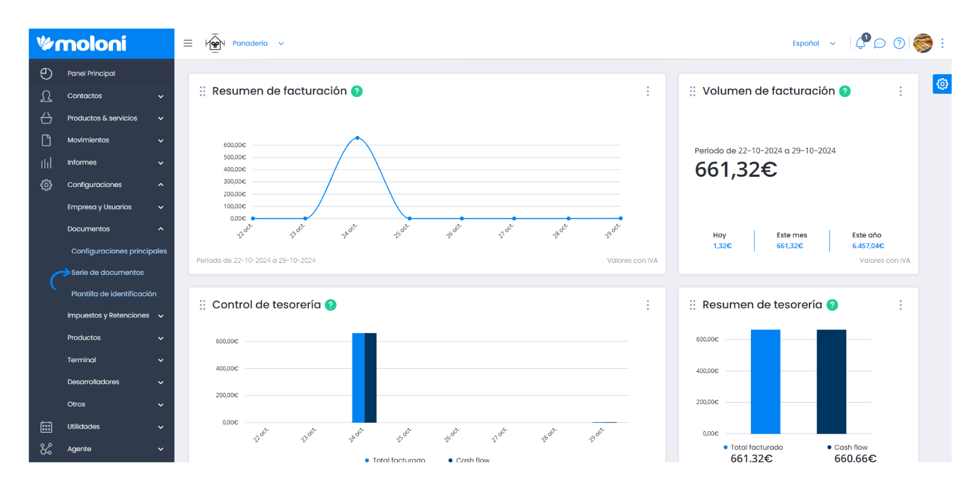Screen dimensions: 980x491
Task: Select the Desarrolladores menu item
Action: click(93, 382)
